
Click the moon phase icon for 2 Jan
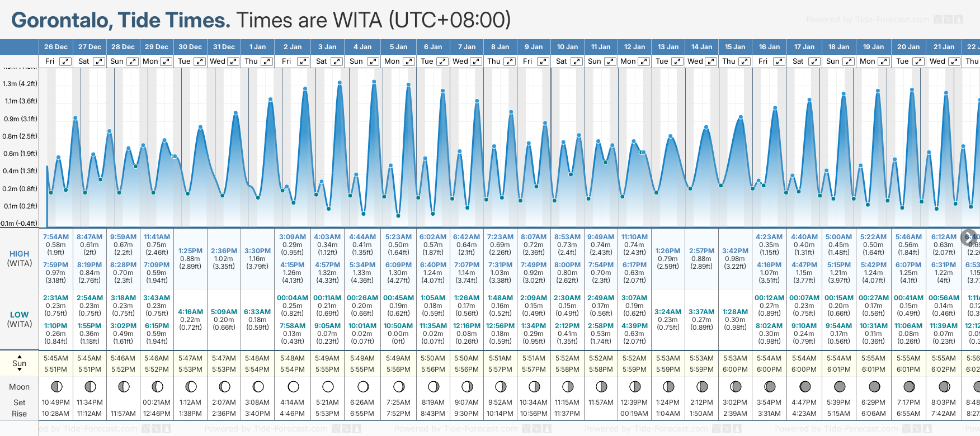[293, 386]
